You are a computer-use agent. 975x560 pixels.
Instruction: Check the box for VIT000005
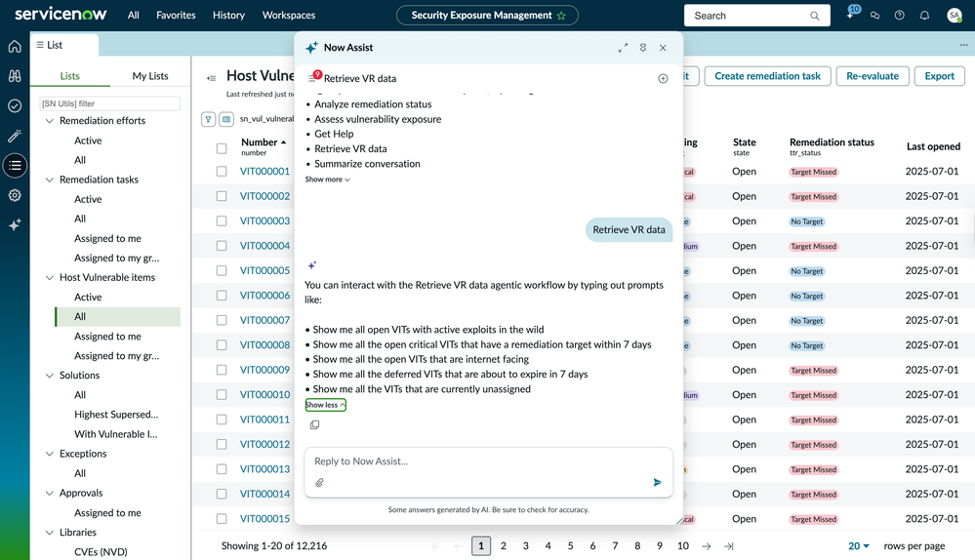click(222, 270)
